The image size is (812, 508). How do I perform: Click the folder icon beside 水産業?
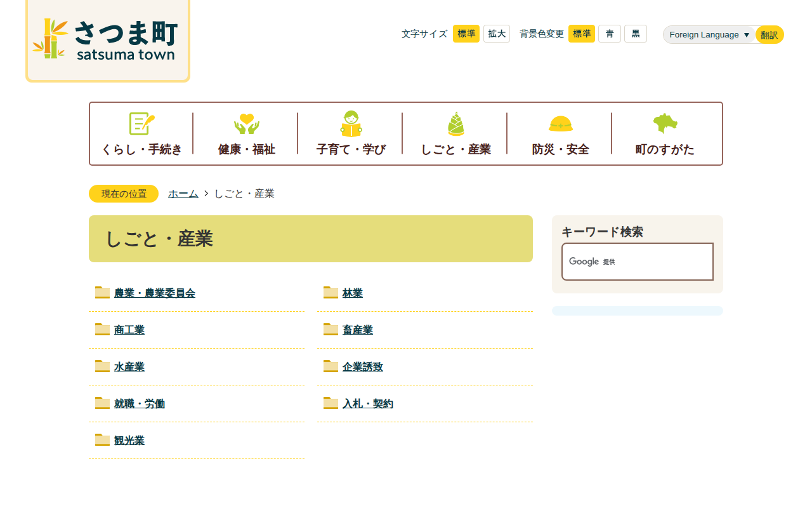(x=103, y=366)
